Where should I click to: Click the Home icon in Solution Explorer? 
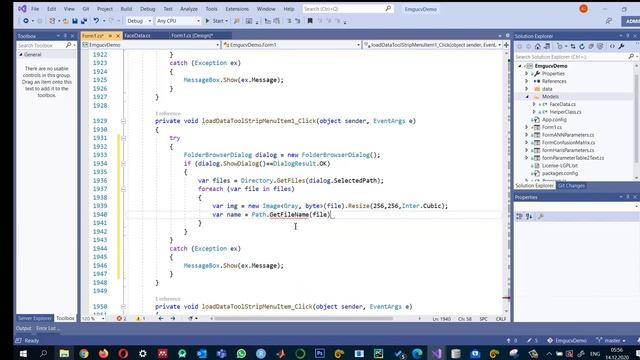click(x=538, y=47)
